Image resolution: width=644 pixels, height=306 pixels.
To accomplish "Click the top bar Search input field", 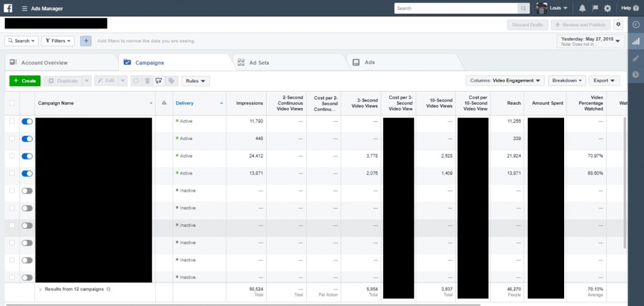I will pyautogui.click(x=456, y=8).
